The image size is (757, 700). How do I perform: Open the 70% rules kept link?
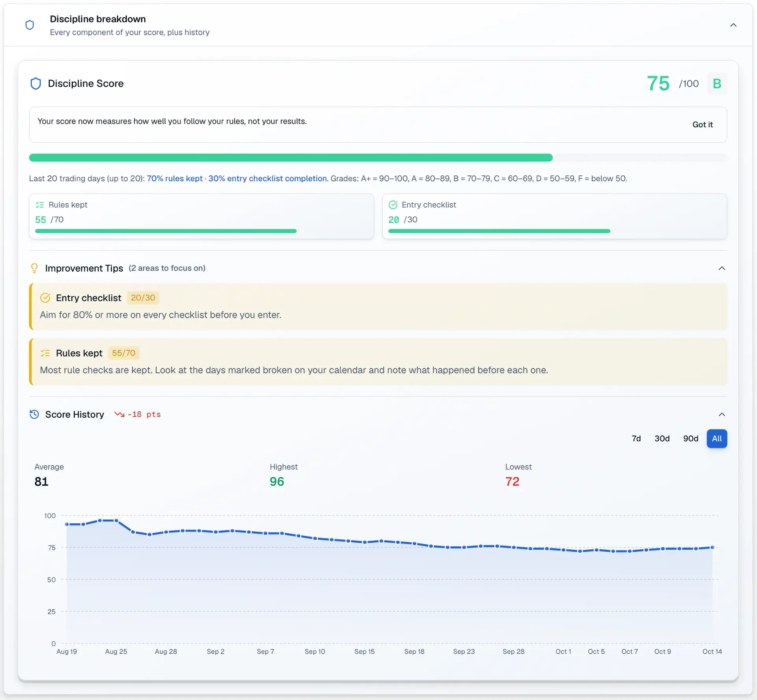pos(175,179)
